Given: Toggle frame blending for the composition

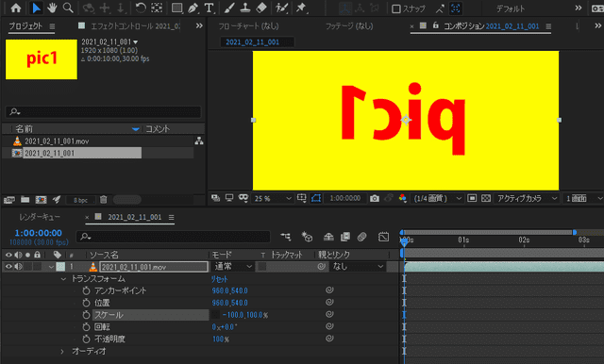Looking at the screenshot, I should (345, 237).
